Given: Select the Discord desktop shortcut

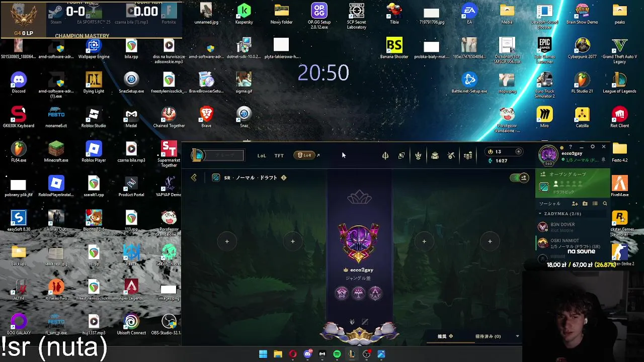Looking at the screenshot, I should pos(19,83).
